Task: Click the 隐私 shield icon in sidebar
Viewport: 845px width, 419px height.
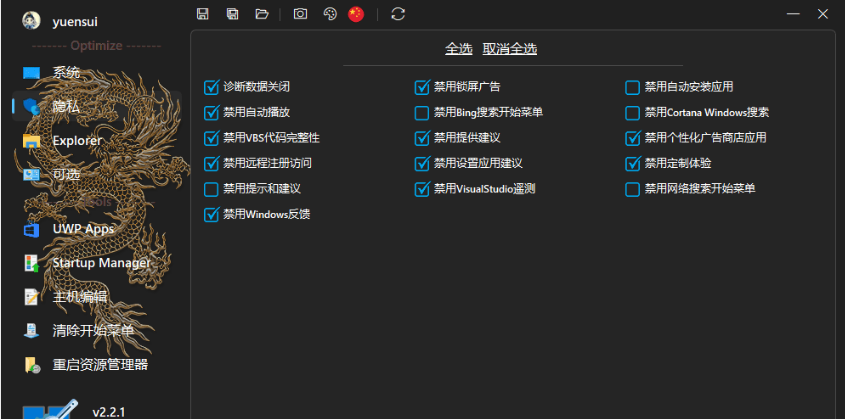Action: (31, 107)
